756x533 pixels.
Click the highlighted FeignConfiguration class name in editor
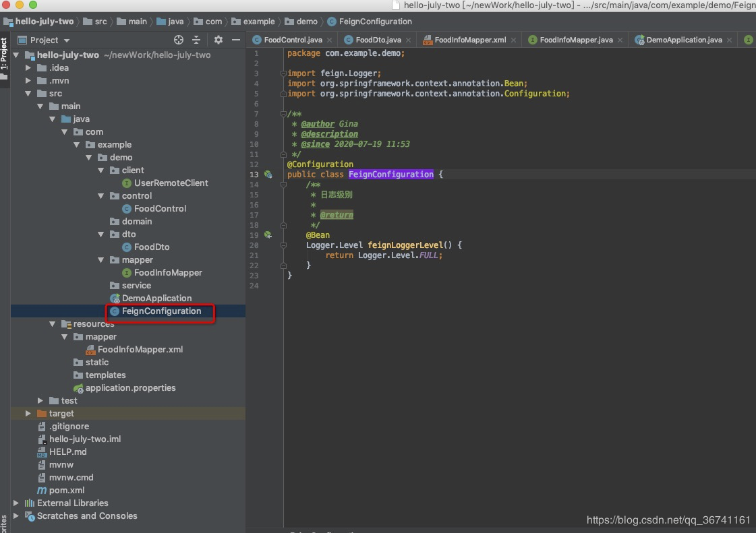pyautogui.click(x=391, y=175)
